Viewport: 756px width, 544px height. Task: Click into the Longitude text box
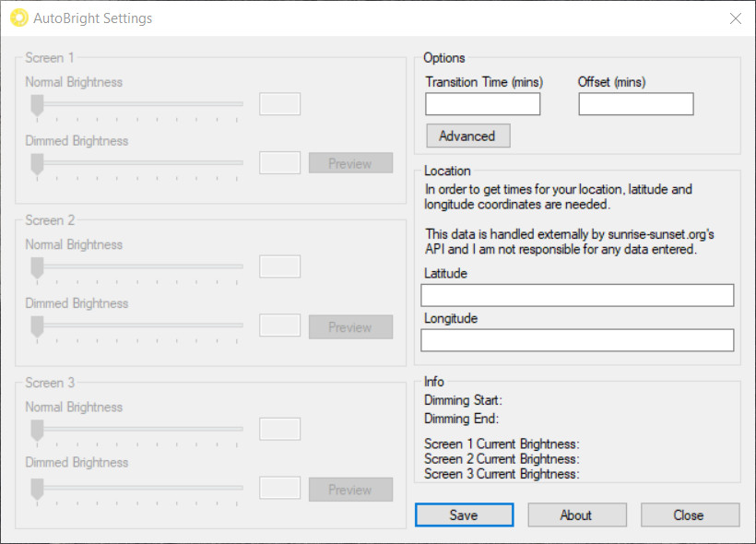[x=577, y=340]
